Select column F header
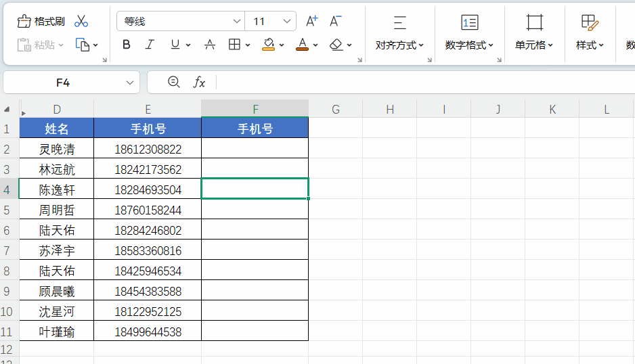The height and width of the screenshot is (364, 635). coord(255,110)
